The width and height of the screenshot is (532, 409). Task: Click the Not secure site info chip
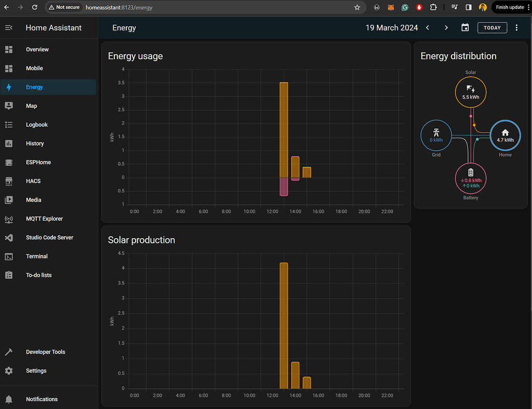[x=64, y=7]
